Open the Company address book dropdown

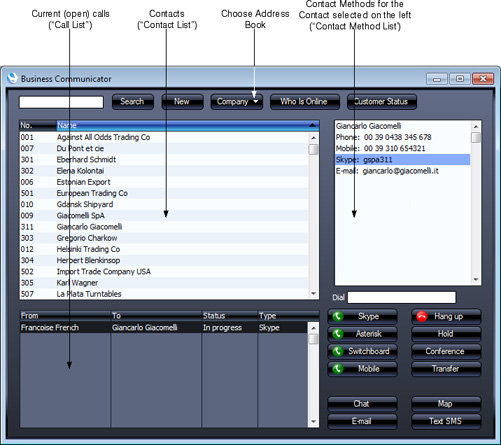point(237,102)
